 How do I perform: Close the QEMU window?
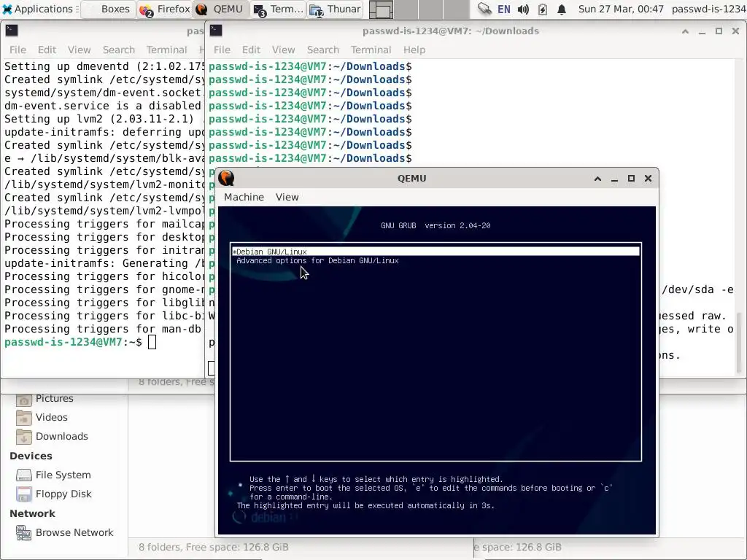click(x=648, y=179)
